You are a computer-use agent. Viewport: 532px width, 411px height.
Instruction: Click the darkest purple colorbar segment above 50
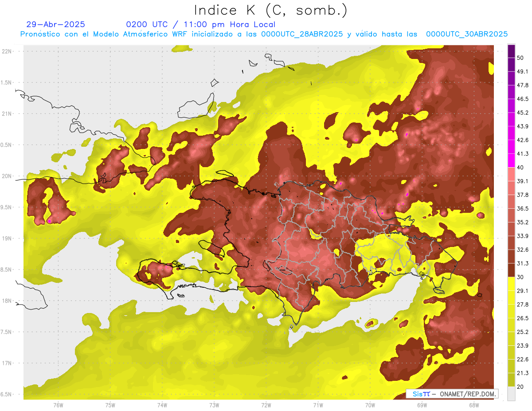[511, 51]
